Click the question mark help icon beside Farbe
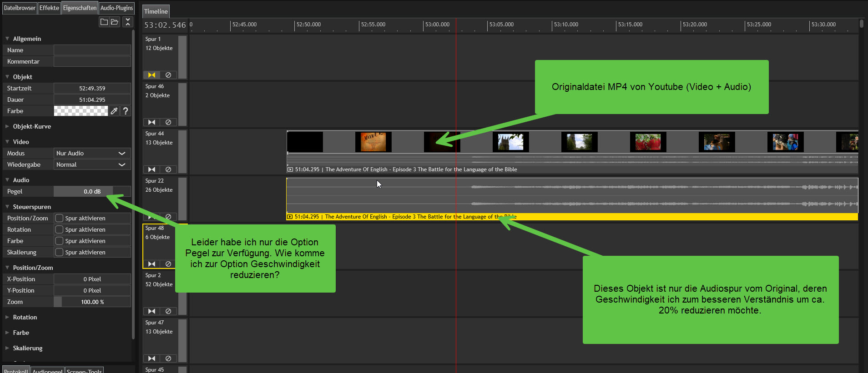The height and width of the screenshot is (373, 868). (126, 111)
